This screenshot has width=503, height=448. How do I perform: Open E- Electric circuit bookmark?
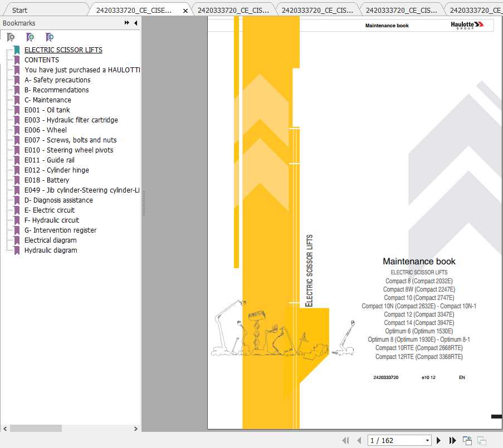[50, 210]
